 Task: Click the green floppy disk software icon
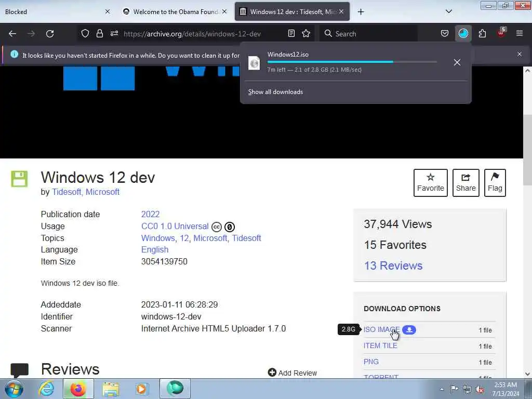point(19,179)
